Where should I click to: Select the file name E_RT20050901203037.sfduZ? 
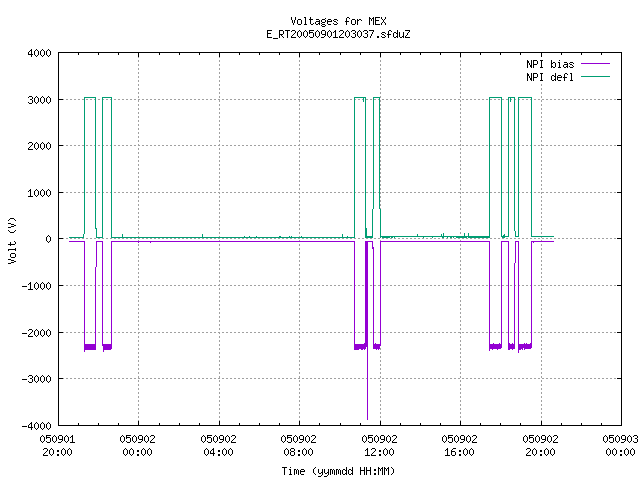pos(338,34)
